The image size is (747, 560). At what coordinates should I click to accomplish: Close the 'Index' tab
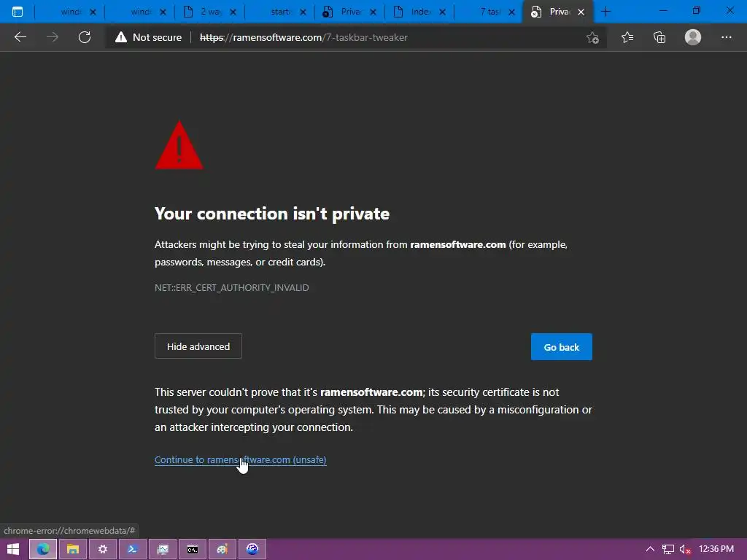click(442, 12)
